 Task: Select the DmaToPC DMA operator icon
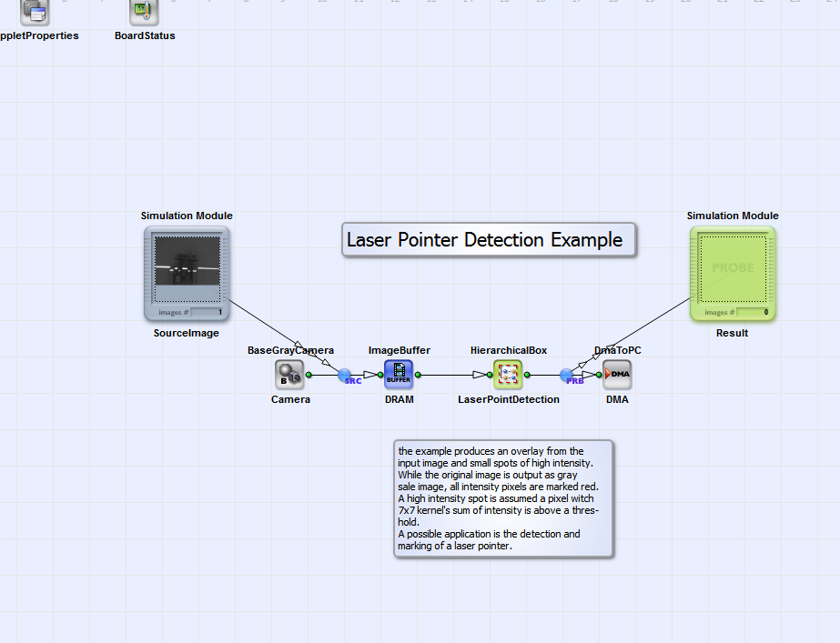tap(617, 374)
